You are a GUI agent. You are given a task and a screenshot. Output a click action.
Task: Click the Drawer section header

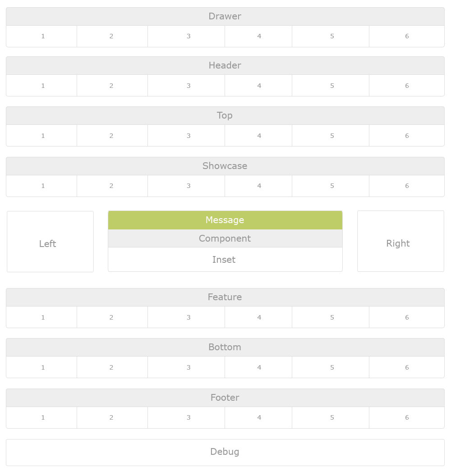tap(225, 17)
